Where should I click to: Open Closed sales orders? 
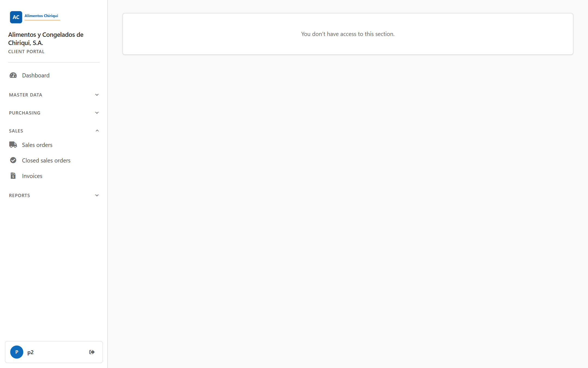tap(54, 160)
